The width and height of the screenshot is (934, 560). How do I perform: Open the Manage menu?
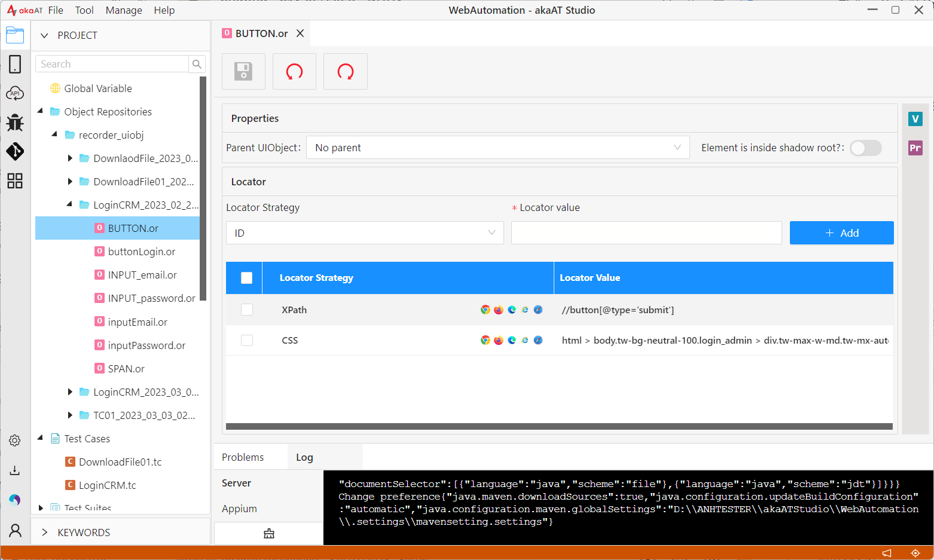[x=124, y=10]
